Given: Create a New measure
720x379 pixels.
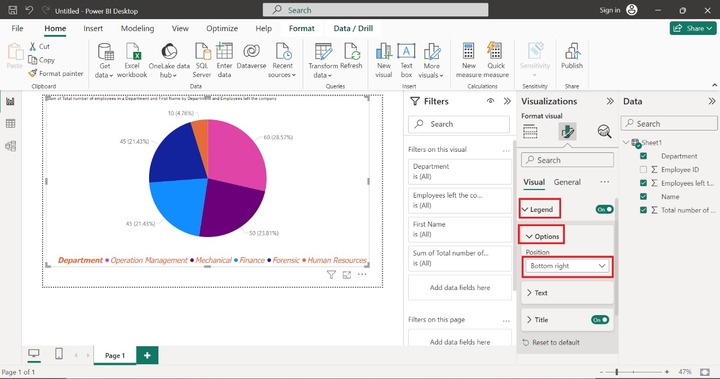Looking at the screenshot, I should (x=468, y=60).
